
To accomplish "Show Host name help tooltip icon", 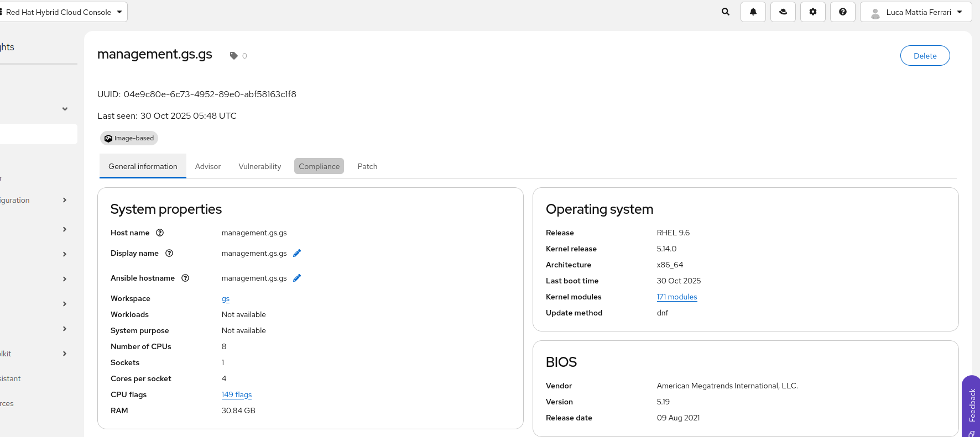I will click(x=160, y=233).
